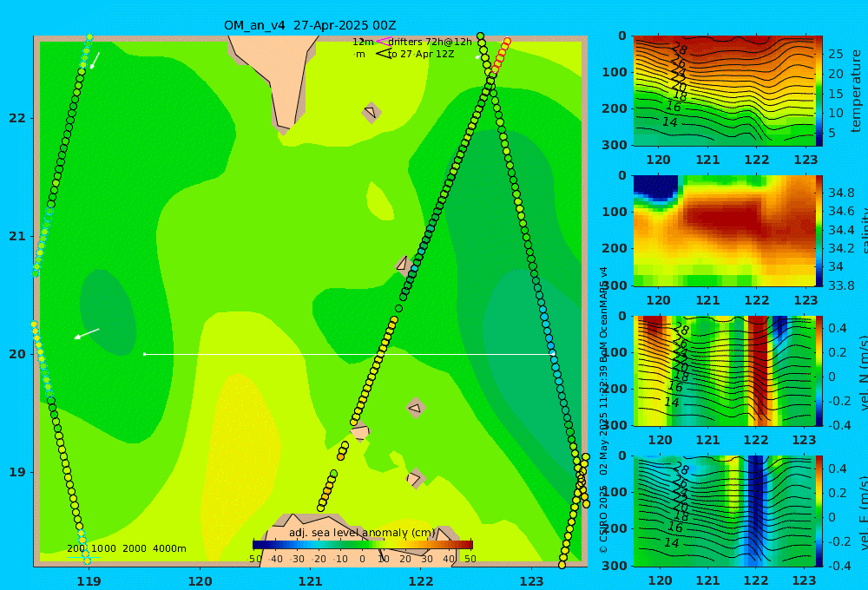Click the white current arrow near latitude 20
868x590 pixels.
[x=87, y=334]
